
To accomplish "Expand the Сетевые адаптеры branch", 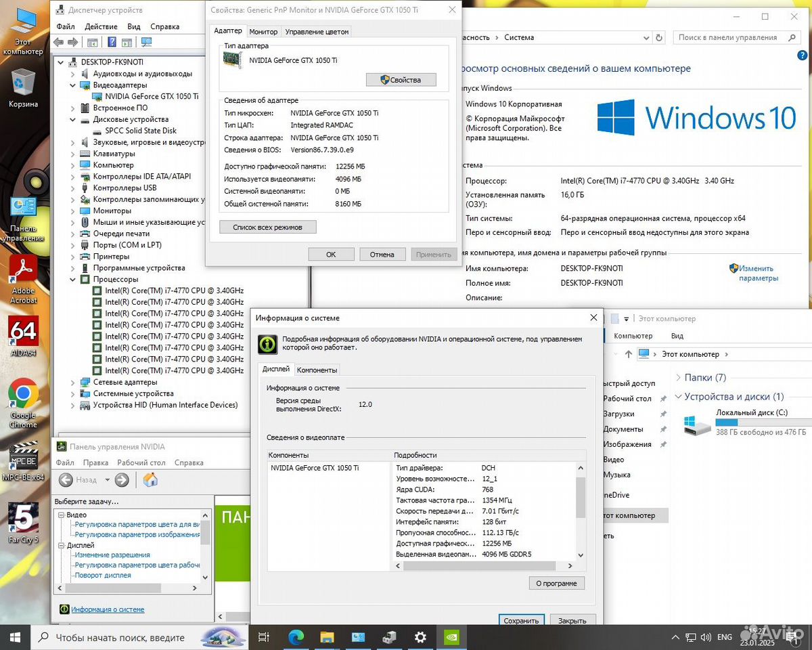I will click(x=74, y=382).
